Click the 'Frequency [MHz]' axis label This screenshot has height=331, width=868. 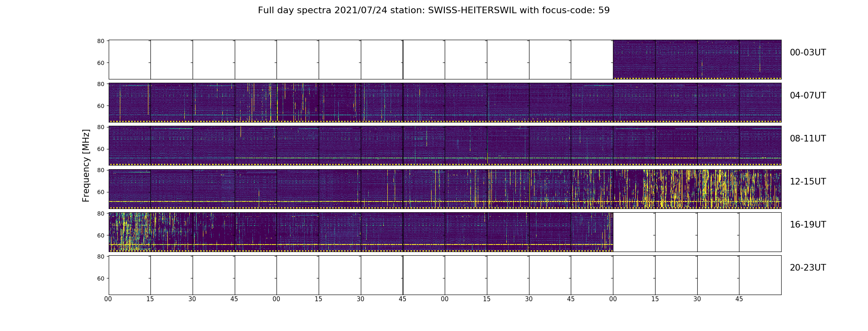(x=86, y=165)
